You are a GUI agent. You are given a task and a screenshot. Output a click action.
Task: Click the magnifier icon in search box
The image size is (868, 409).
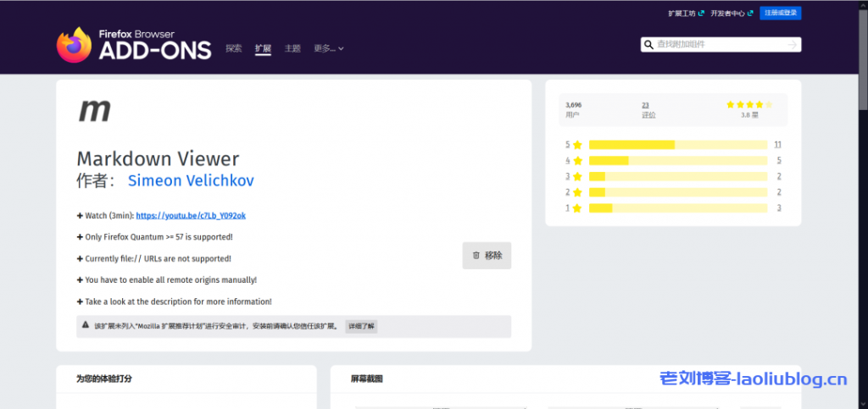click(x=648, y=45)
